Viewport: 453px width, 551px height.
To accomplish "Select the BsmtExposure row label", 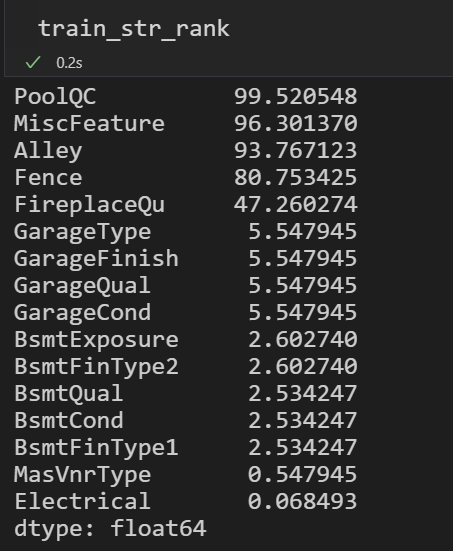I will pos(96,341).
